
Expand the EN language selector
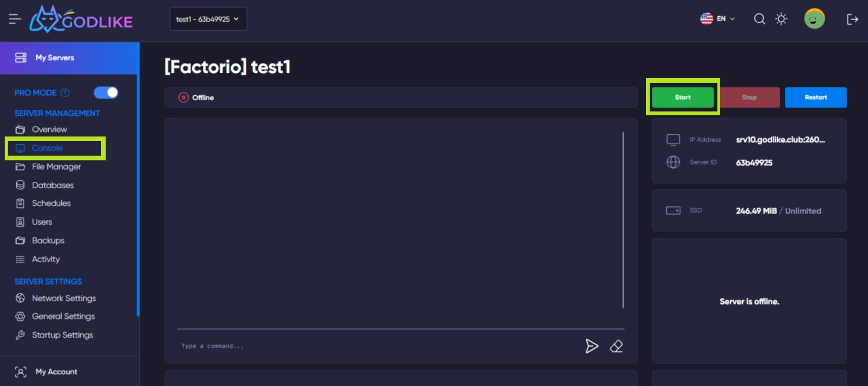coord(717,19)
